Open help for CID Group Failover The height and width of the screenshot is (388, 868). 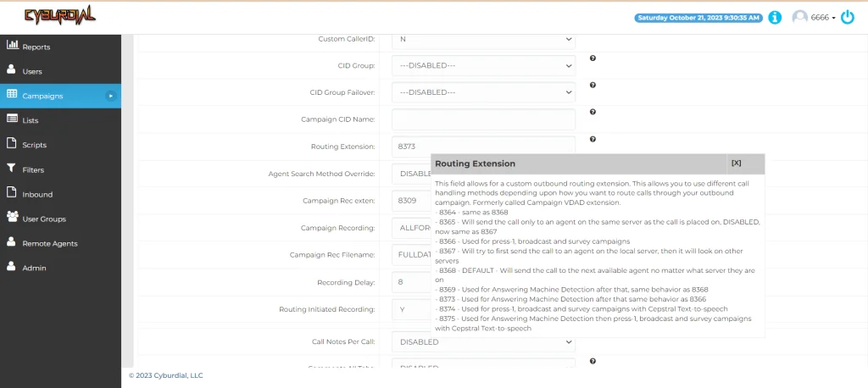click(x=593, y=86)
